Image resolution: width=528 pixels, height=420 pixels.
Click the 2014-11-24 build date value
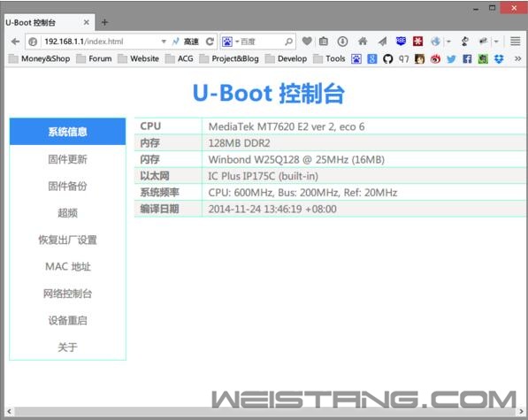[x=363, y=209]
